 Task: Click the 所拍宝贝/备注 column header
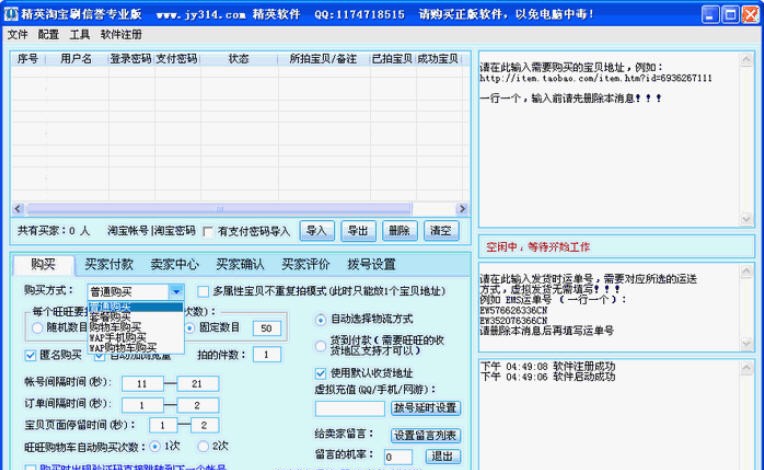(324, 59)
